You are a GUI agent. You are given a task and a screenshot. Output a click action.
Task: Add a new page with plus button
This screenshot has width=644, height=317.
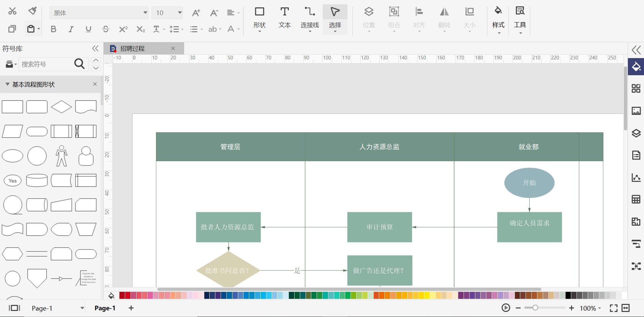[131, 308]
